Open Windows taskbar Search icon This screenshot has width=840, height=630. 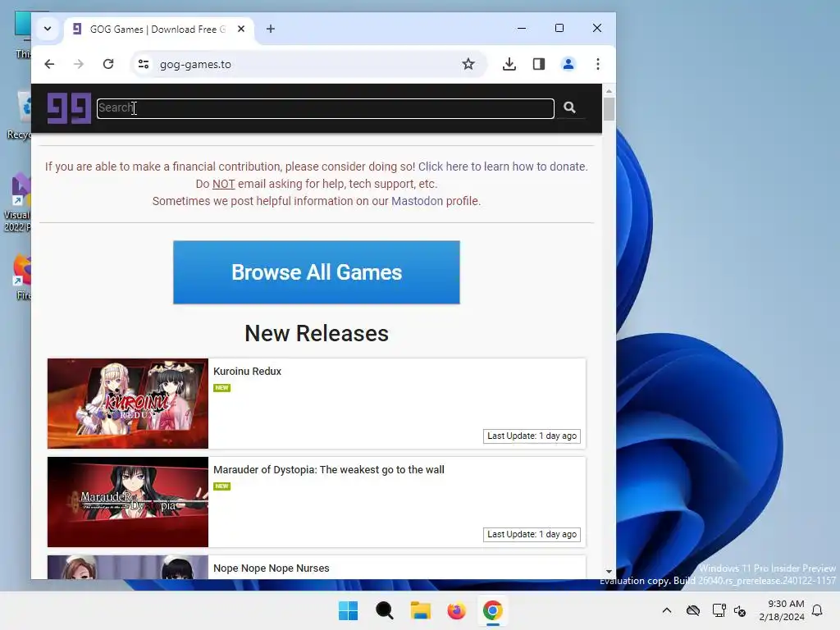[384, 610]
